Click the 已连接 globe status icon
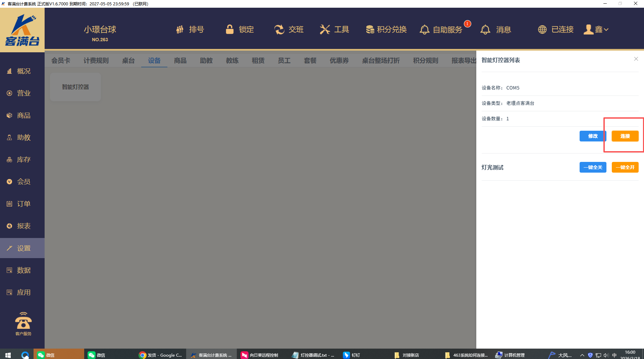 (542, 29)
